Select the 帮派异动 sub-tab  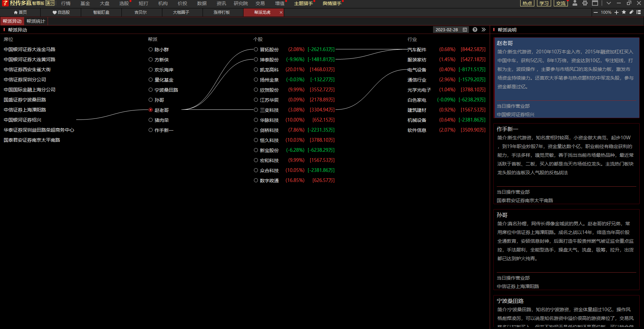click(12, 21)
